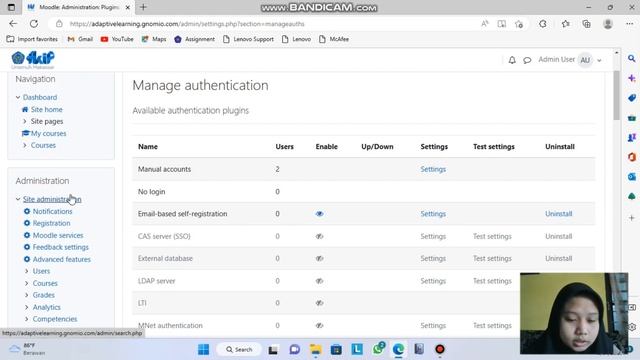Click the browser back arrow
640x360 pixels.
coord(13,24)
